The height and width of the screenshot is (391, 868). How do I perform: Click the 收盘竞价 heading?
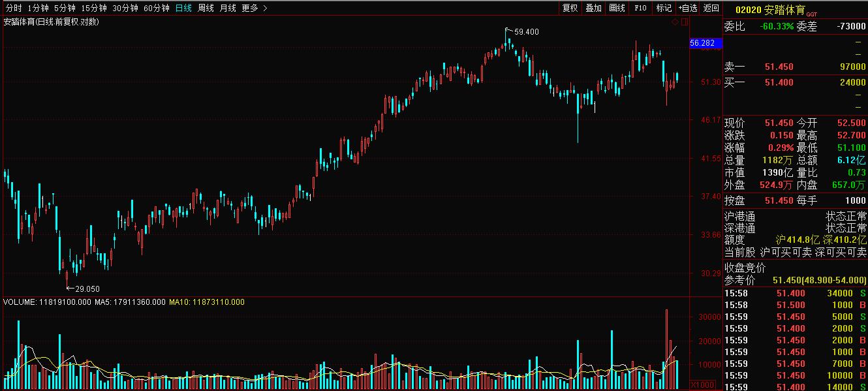coord(745,268)
